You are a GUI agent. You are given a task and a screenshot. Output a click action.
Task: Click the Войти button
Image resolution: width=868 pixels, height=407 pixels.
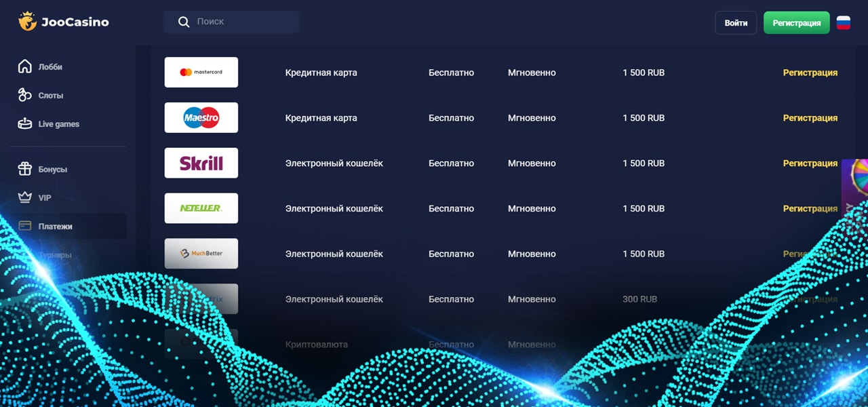[736, 22]
